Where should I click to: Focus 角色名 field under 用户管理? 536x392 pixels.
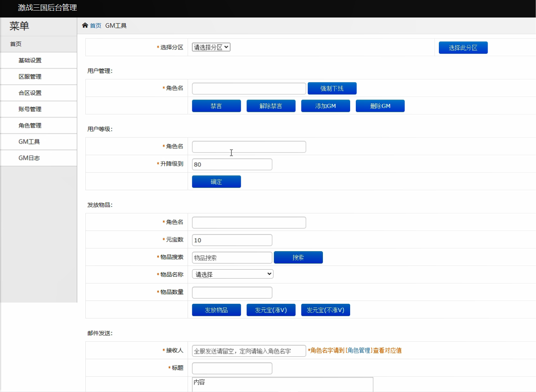click(249, 88)
